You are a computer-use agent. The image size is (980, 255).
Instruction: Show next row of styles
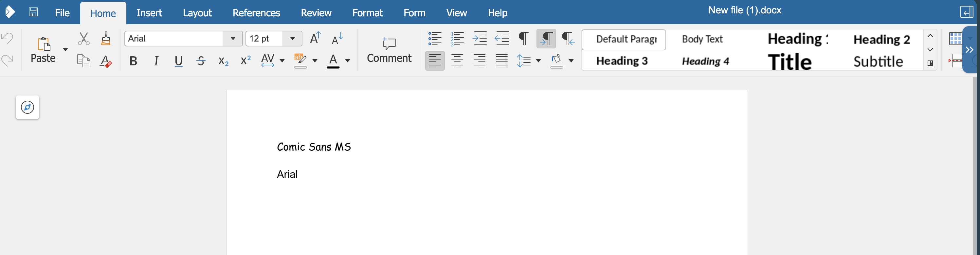pyautogui.click(x=930, y=50)
